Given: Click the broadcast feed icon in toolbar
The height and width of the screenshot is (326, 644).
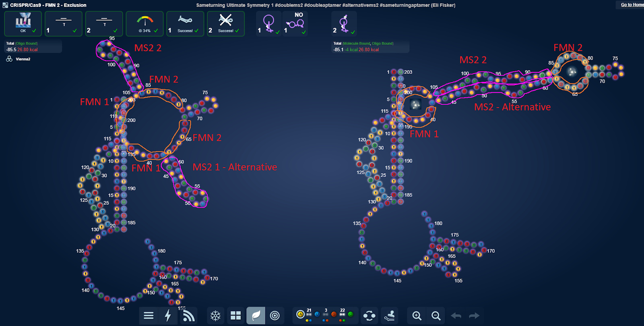Looking at the screenshot, I should [x=188, y=316].
